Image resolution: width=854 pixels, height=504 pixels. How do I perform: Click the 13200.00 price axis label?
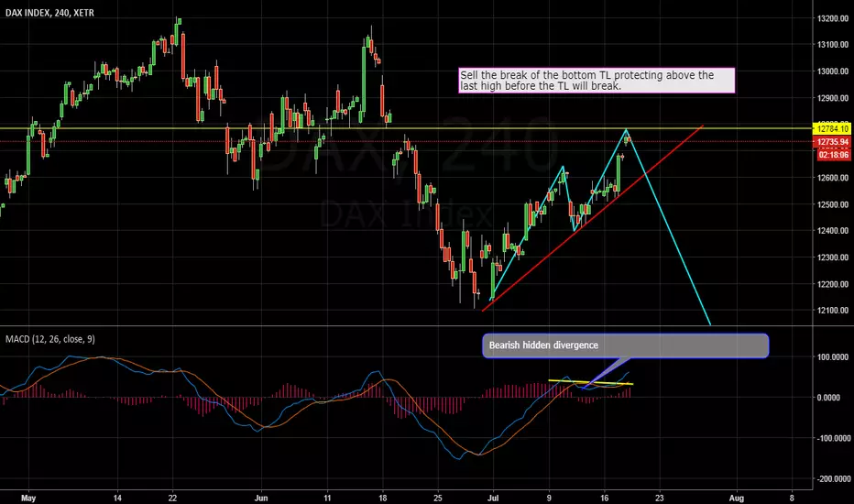(x=832, y=18)
